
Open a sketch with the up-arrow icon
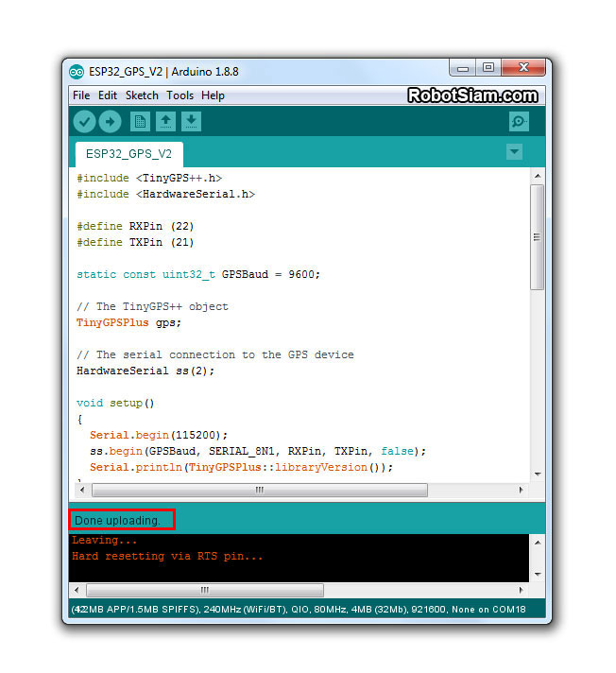[x=165, y=122]
